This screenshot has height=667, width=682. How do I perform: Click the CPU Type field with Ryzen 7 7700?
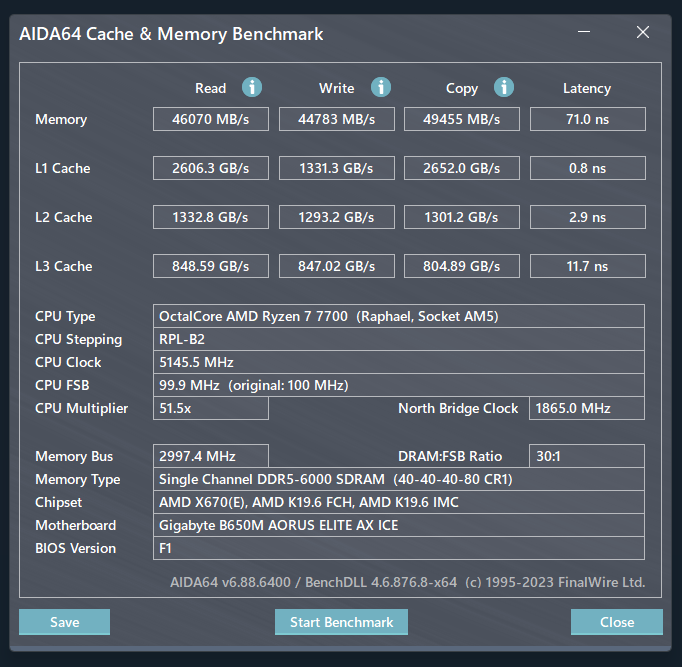click(399, 316)
